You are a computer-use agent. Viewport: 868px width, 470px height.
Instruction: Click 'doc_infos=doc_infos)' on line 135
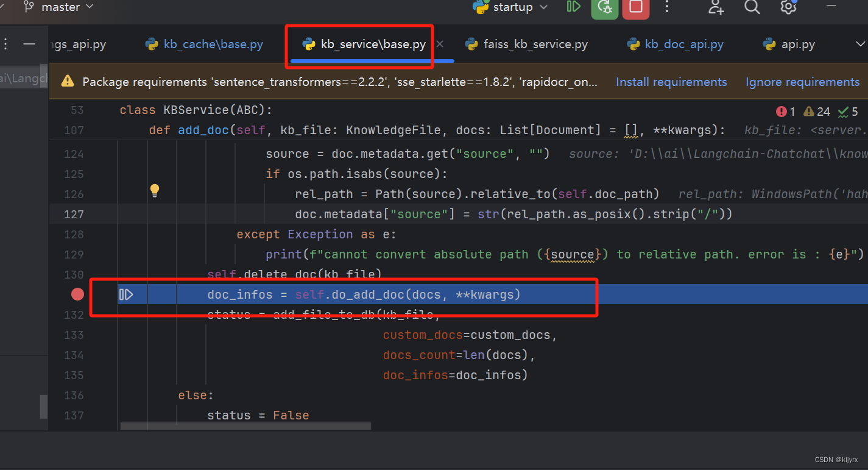pyautogui.click(x=455, y=375)
